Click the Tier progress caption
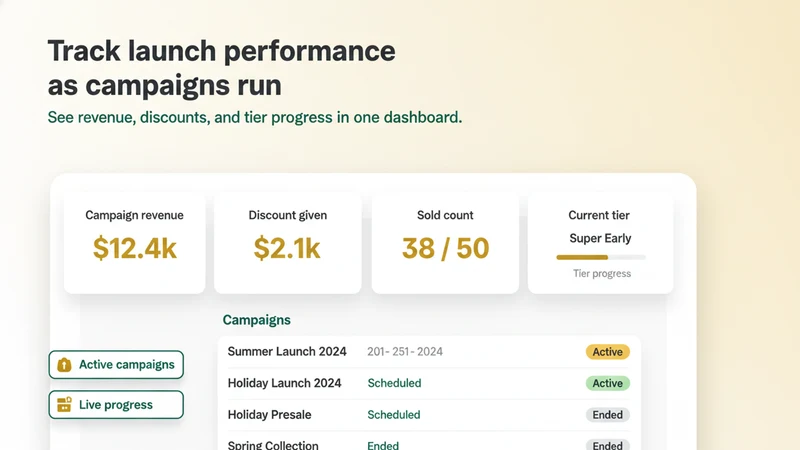 coord(602,273)
